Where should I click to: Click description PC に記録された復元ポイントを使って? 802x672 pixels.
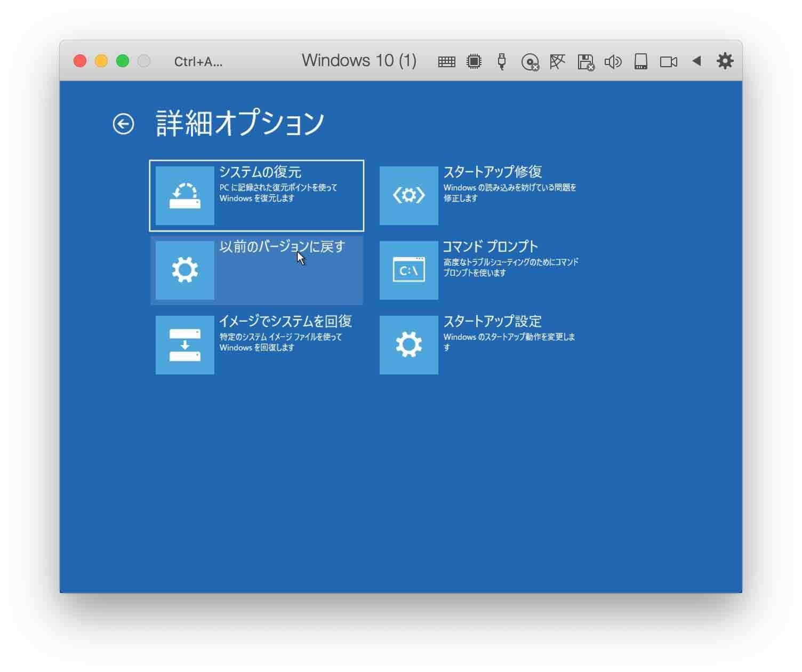pyautogui.click(x=278, y=188)
